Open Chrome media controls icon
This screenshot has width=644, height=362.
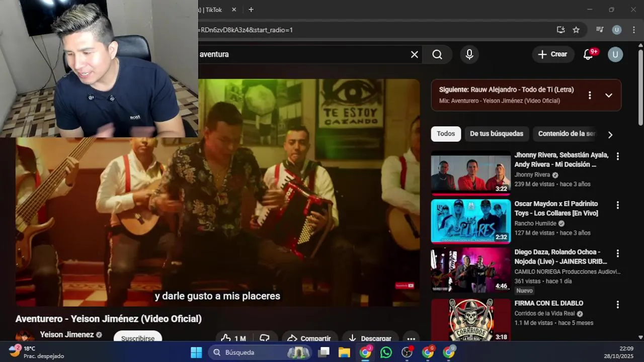tap(600, 30)
